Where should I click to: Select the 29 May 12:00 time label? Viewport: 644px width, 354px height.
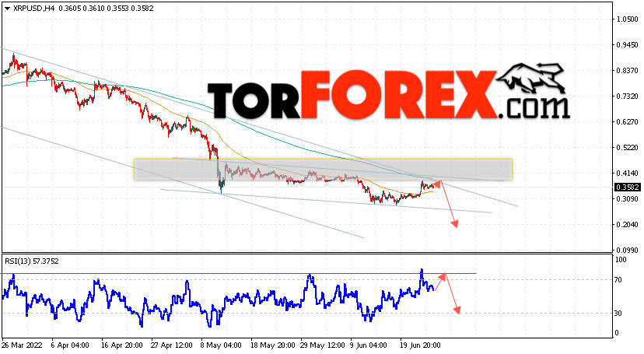pyautogui.click(x=323, y=345)
